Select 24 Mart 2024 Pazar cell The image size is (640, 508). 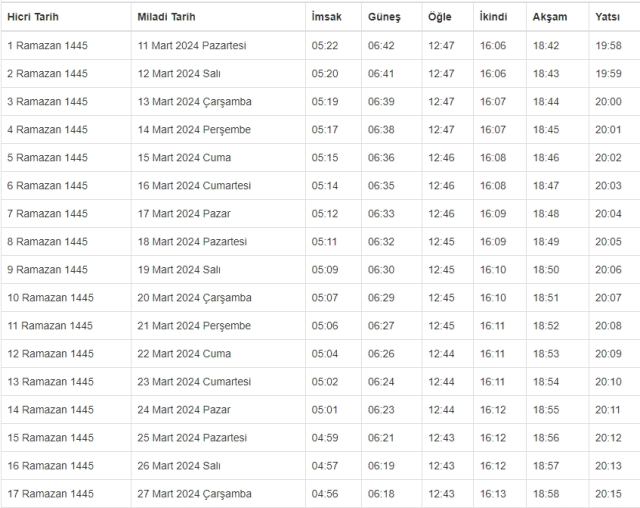[180, 410]
